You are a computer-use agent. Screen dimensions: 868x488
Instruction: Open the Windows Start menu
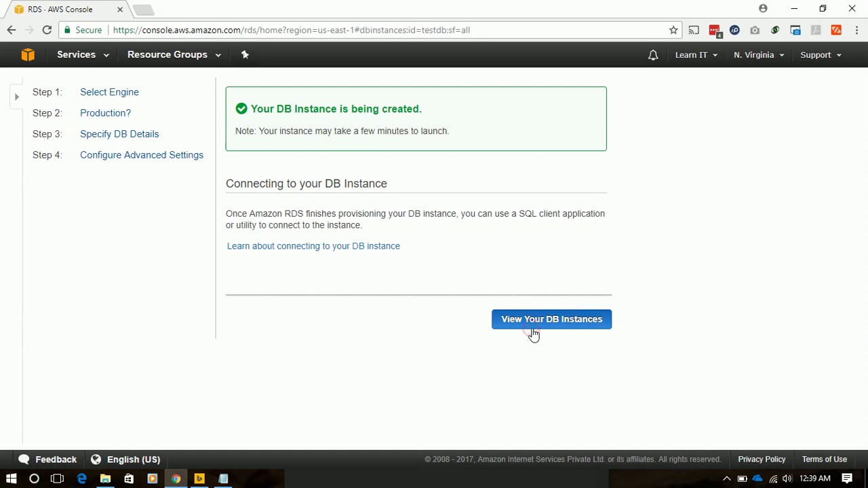pyautogui.click(x=12, y=479)
